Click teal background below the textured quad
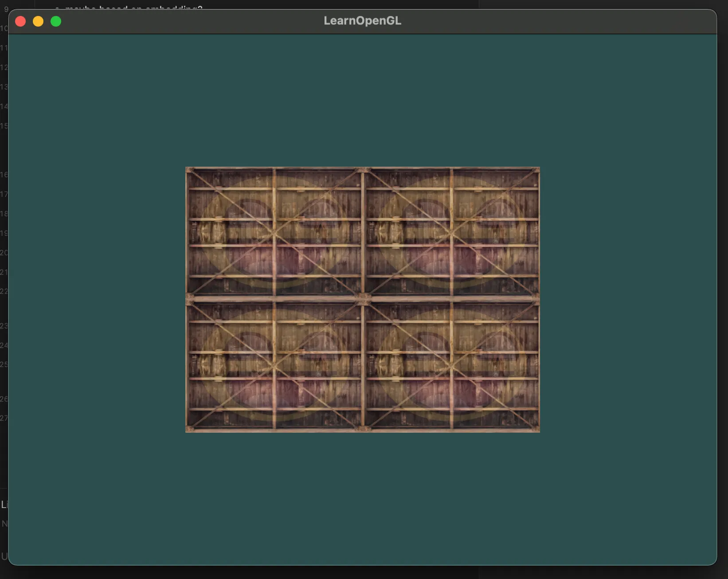Viewport: 728px width, 579px height. point(363,497)
